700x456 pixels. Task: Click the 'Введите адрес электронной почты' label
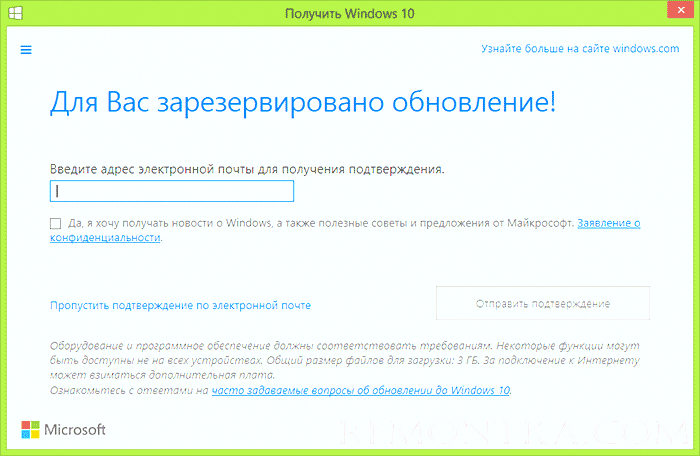[x=247, y=169]
